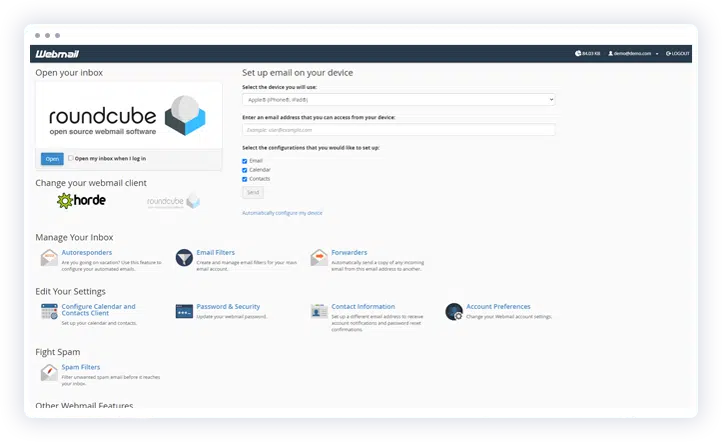Screen dimensions: 722x442
Task: Open the Account Preferences icon
Action: (x=454, y=312)
